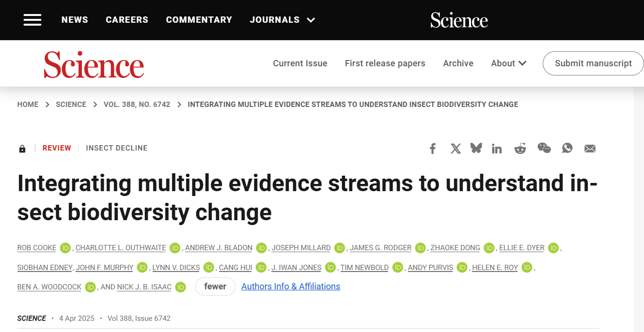Navigate to Vol. 388, No. 6742 breadcrumb
Image resolution: width=644 pixels, height=332 pixels.
137,105
